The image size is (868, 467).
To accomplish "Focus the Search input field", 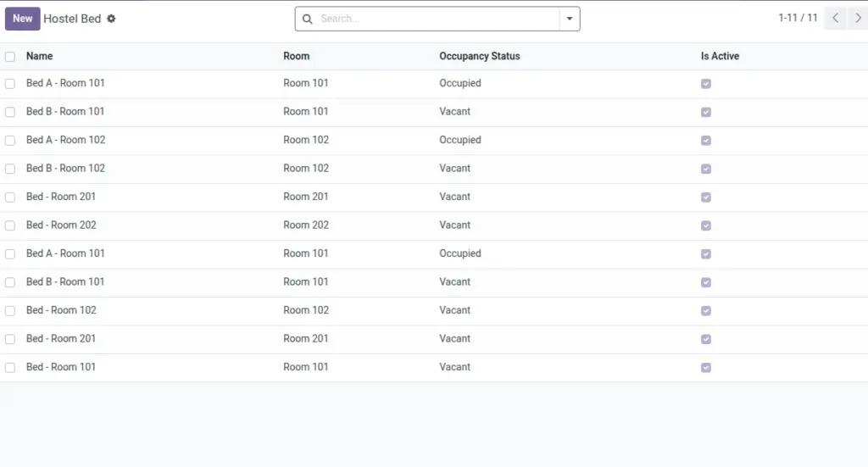I will pos(437,19).
